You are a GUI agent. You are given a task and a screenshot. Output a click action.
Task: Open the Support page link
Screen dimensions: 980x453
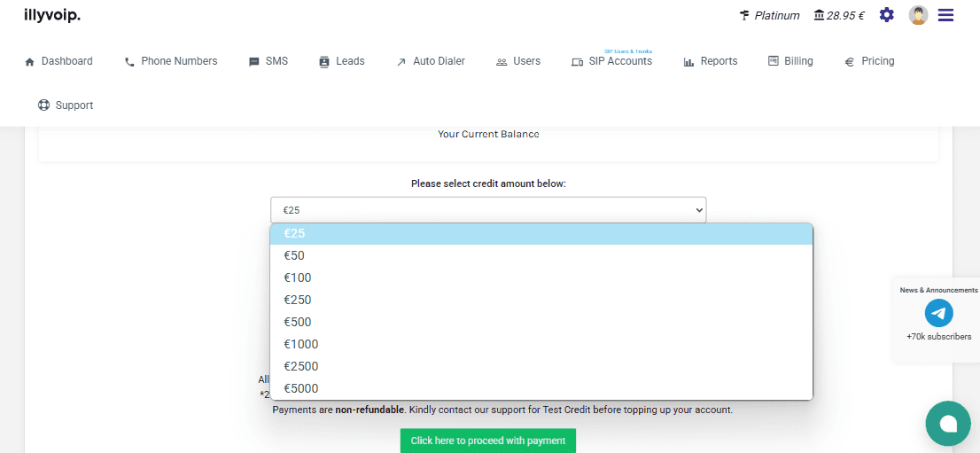tap(66, 105)
